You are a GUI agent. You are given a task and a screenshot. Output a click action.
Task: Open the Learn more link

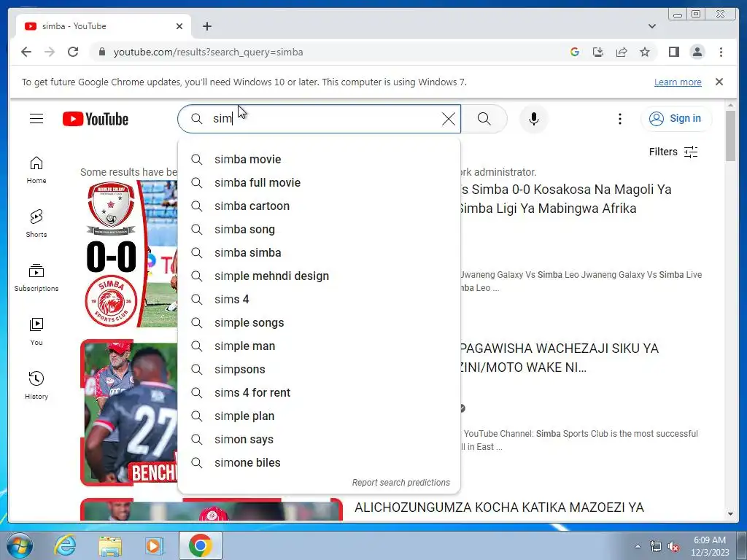click(x=678, y=82)
